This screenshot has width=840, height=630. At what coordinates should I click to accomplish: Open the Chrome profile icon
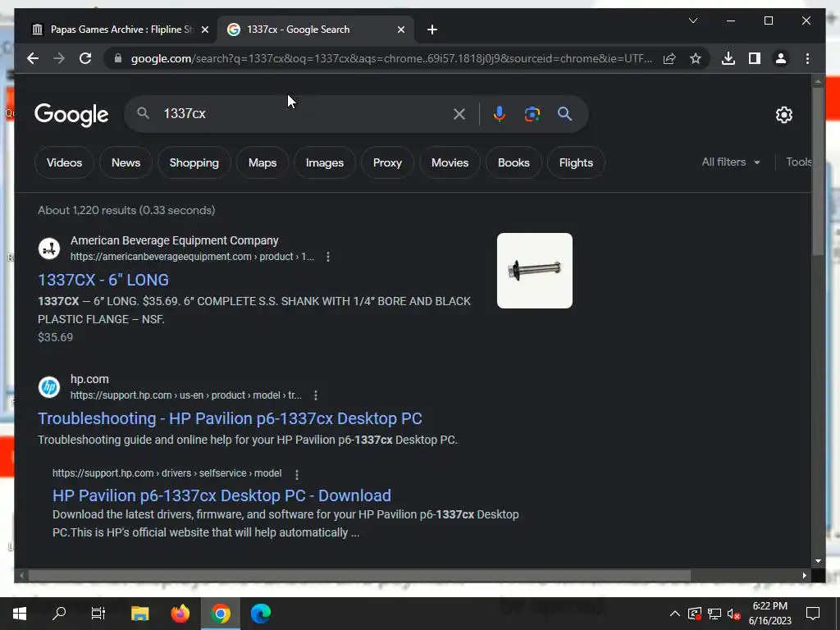[781, 58]
